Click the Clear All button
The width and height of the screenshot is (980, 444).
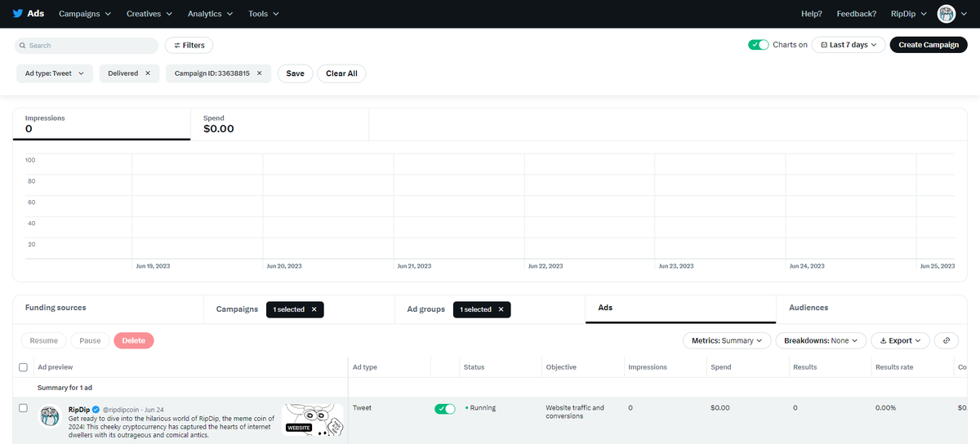[341, 73]
